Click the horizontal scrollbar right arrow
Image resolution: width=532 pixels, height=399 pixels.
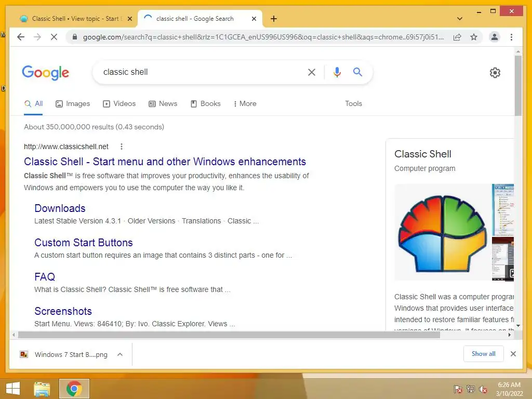[510, 335]
